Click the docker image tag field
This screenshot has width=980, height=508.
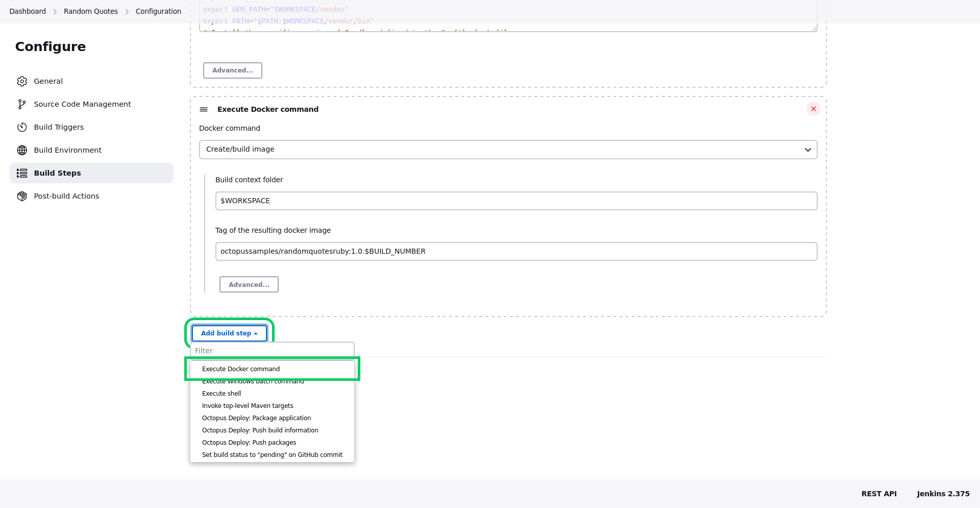pos(516,251)
